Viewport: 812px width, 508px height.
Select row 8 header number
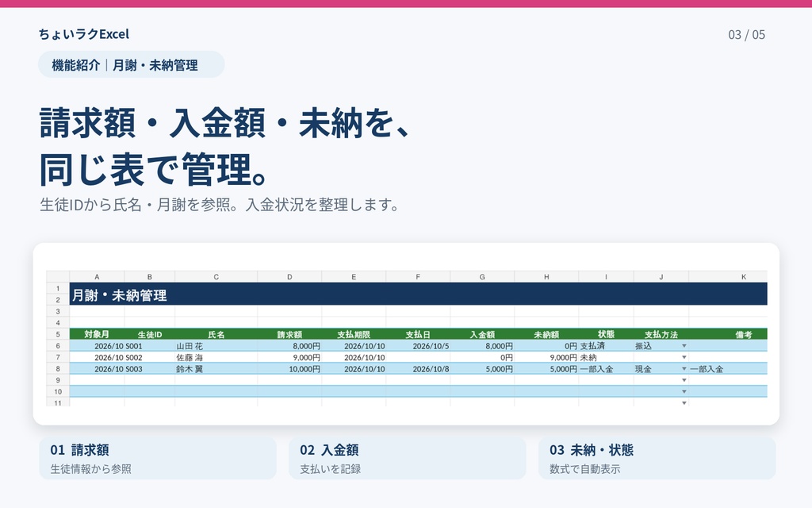tap(58, 369)
